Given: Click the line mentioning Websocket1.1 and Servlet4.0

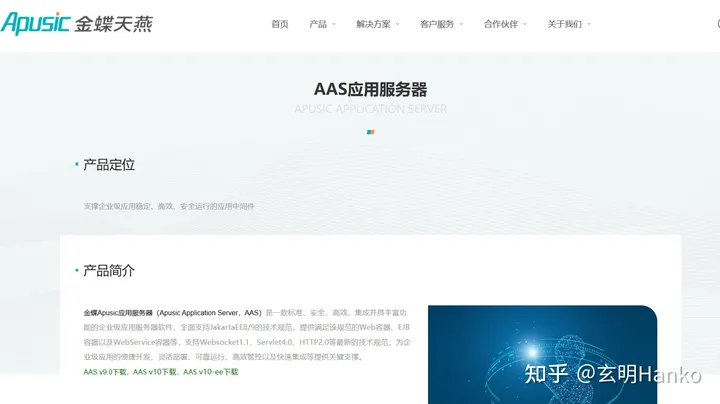Looking at the screenshot, I should point(247,342).
